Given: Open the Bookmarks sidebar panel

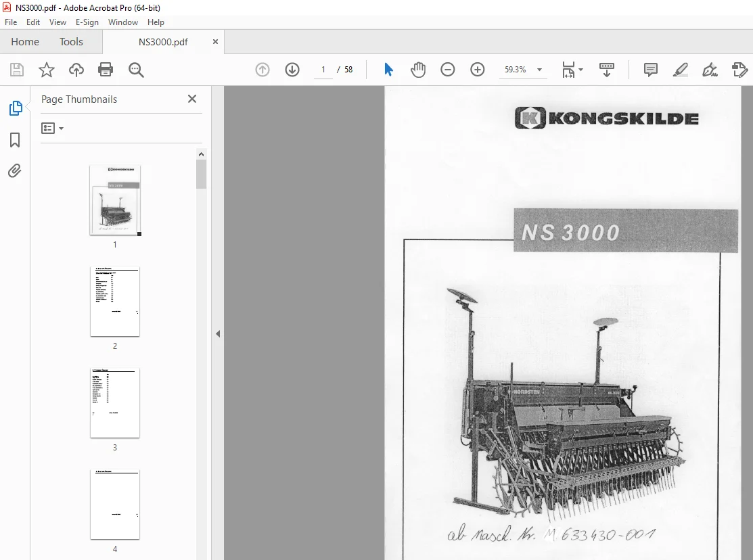Looking at the screenshot, I should (15, 140).
